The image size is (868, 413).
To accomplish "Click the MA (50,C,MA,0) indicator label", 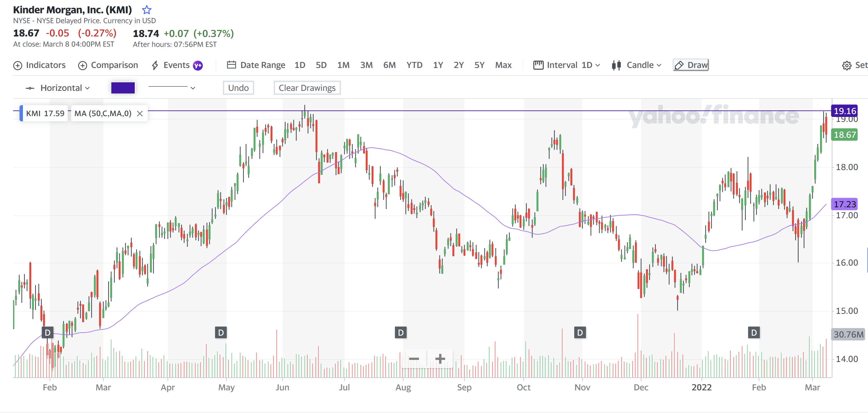I will coord(103,114).
